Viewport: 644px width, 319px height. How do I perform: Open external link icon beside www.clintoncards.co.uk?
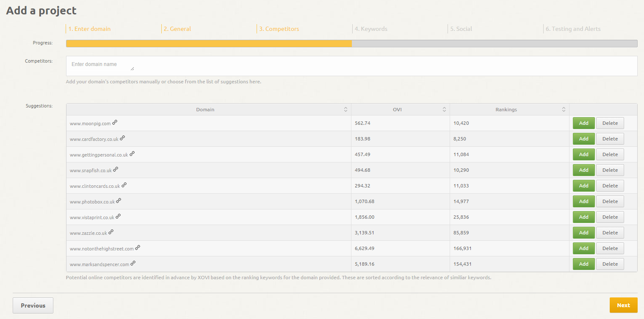tap(124, 185)
